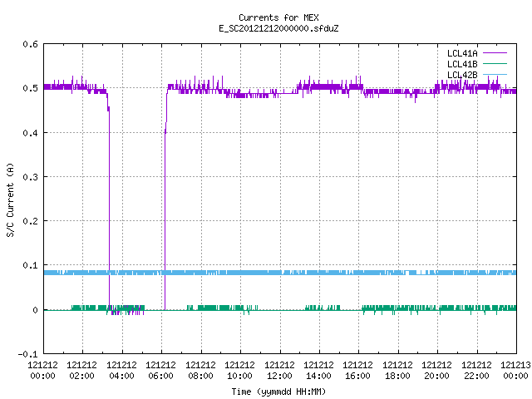This screenshot has width=532, height=399.
Task: Click the x-axis tick label 121212 12:00
Action: 279,371
